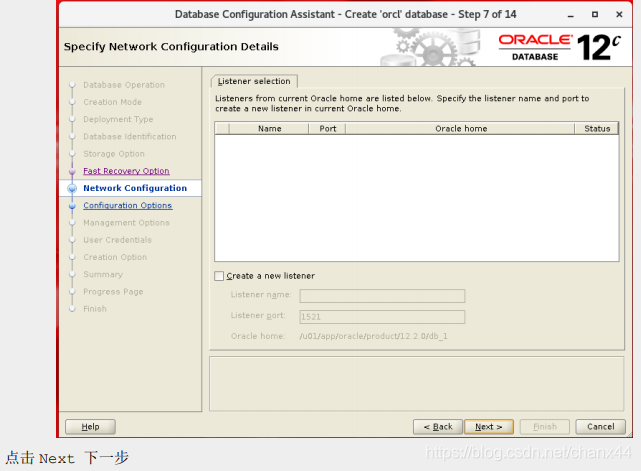641x471 pixels.
Task: Cancel the database configuration wizard
Action: [601, 427]
